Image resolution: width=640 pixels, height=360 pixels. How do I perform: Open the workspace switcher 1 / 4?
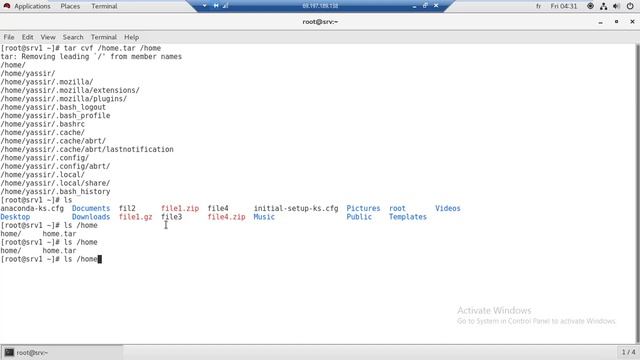[628, 352]
